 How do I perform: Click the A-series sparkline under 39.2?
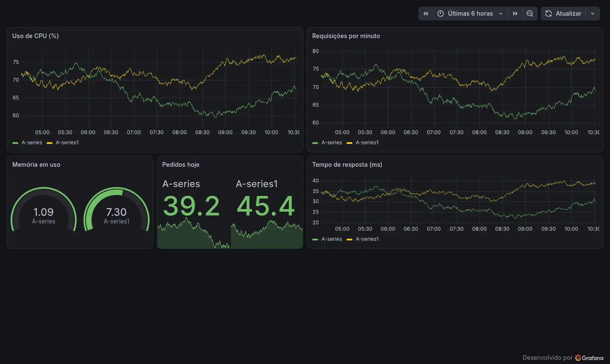point(194,234)
